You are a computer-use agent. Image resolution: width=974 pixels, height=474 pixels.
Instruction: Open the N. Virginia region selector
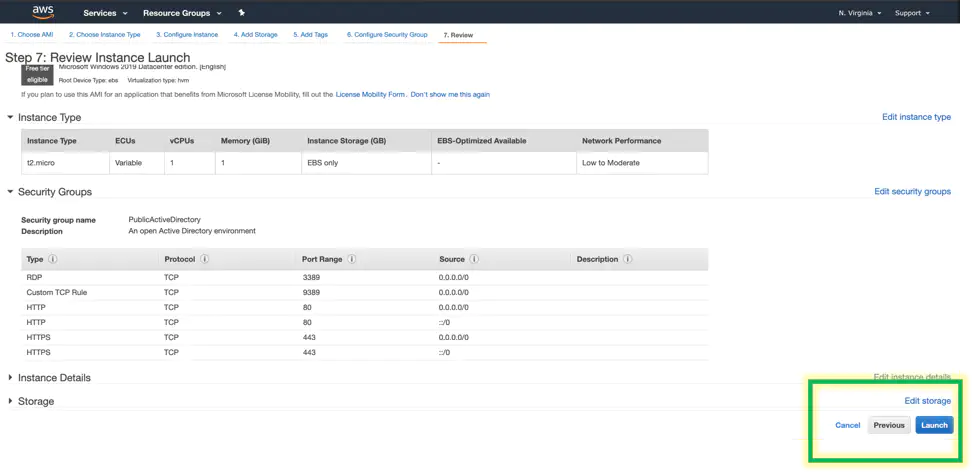[860, 13]
